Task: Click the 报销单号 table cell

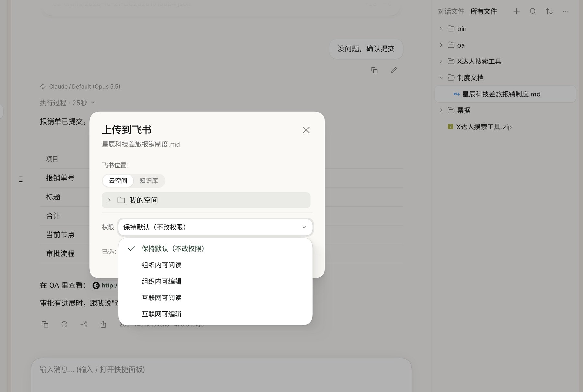Action: click(60, 178)
